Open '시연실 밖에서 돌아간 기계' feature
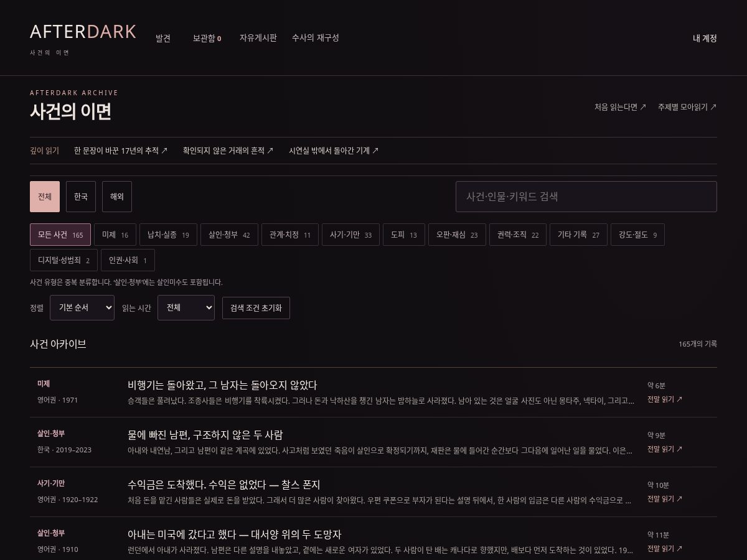747x560 pixels. tap(334, 151)
